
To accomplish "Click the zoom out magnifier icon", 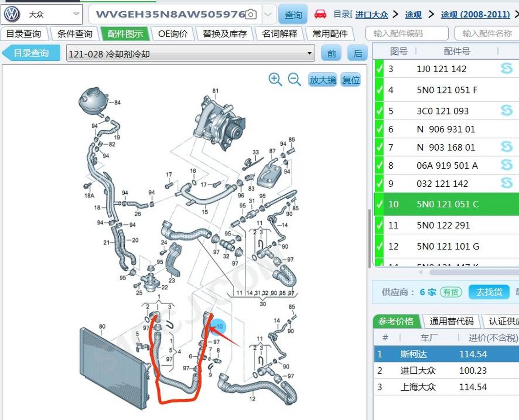I will point(294,79).
